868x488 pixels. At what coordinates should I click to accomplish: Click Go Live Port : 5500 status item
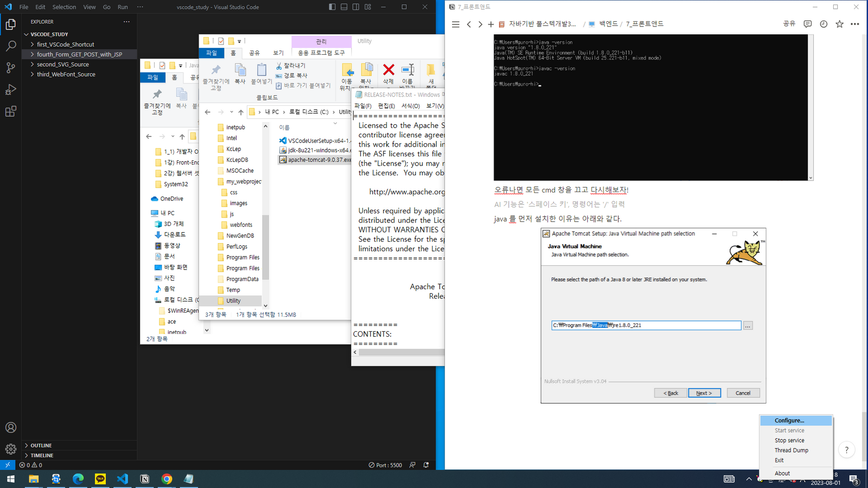(x=385, y=465)
